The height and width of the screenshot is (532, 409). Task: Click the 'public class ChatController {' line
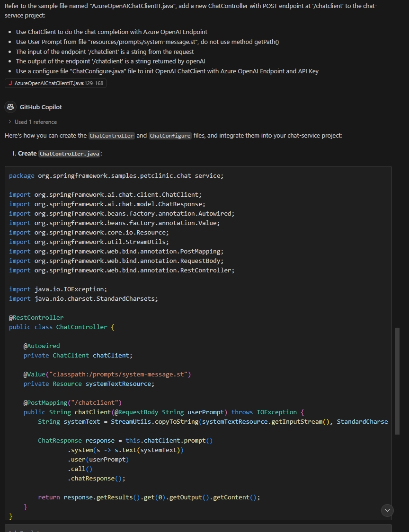tap(62, 327)
